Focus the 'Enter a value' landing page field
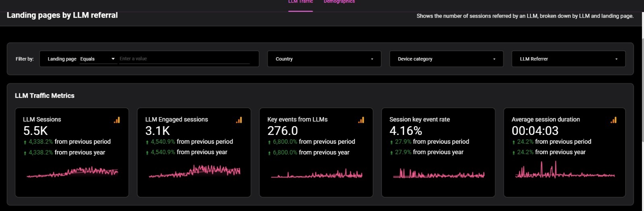 pos(184,59)
